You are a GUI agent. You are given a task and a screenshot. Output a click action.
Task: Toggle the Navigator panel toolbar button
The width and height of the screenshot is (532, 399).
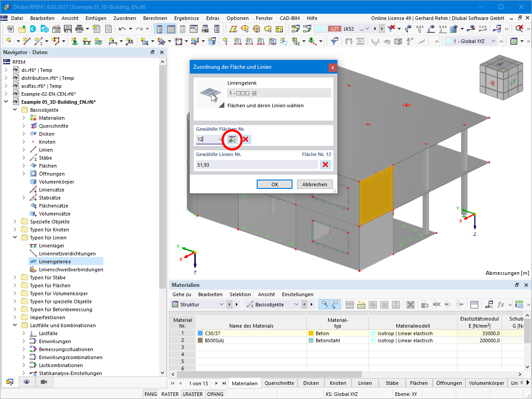pos(160,29)
